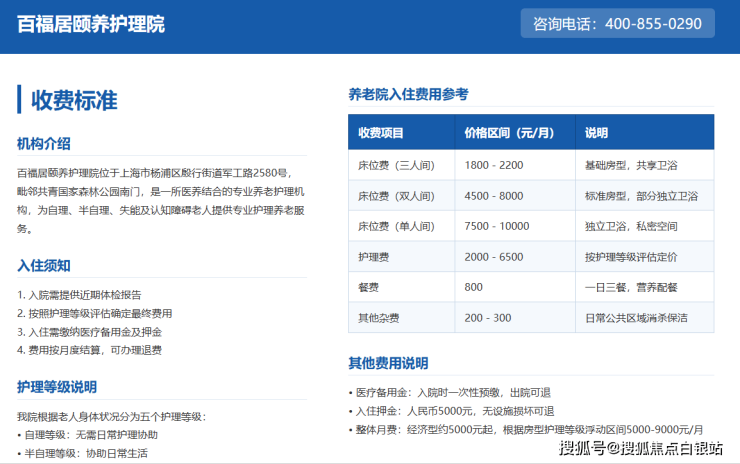Select the 其他杂费 table cell

402,318
